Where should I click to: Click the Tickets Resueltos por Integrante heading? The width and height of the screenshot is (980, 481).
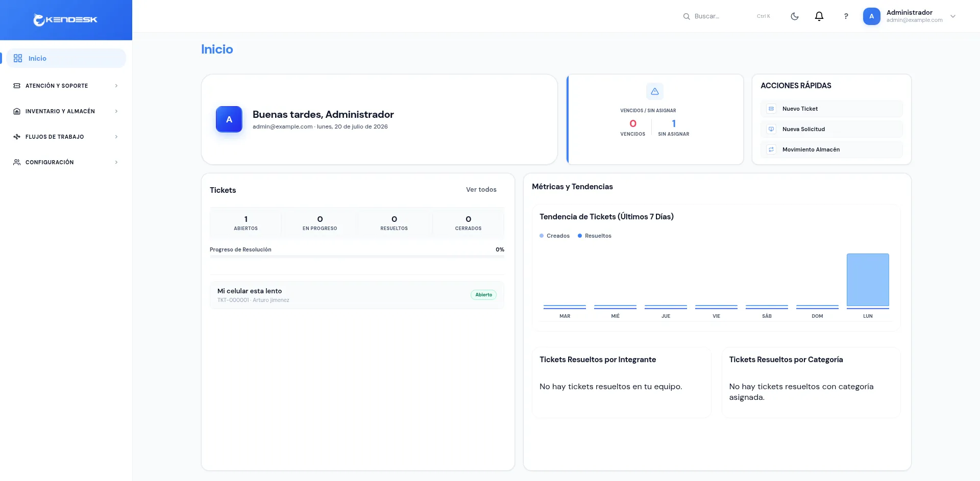point(598,360)
